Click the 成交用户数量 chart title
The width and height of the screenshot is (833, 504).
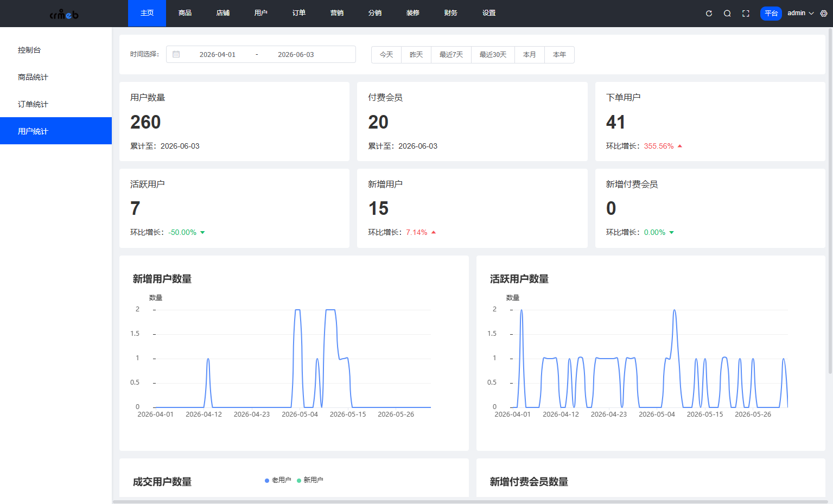pyautogui.click(x=162, y=482)
